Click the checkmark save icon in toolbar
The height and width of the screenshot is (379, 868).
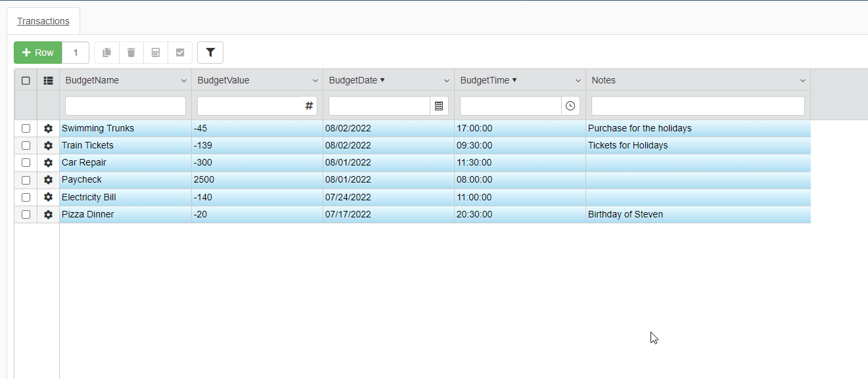(180, 53)
